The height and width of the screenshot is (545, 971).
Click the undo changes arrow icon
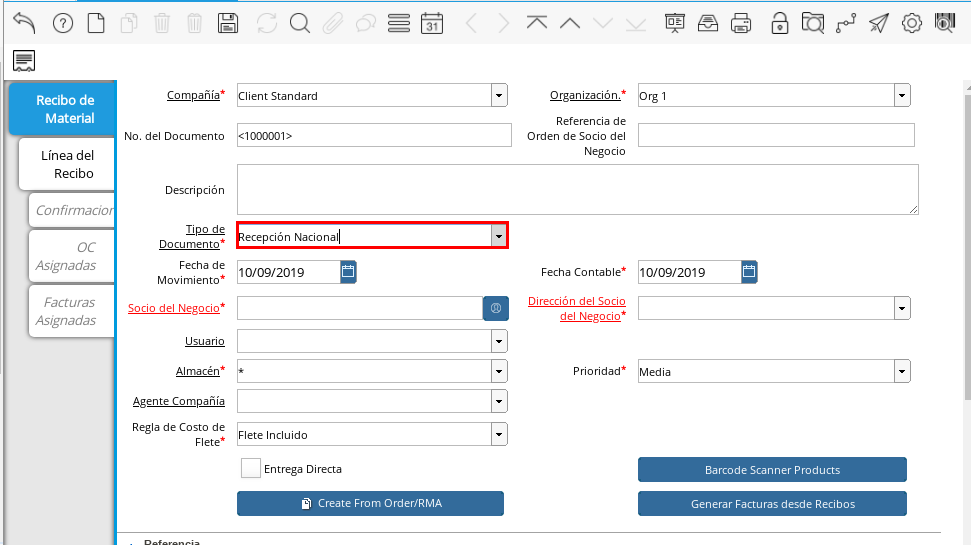(24, 23)
